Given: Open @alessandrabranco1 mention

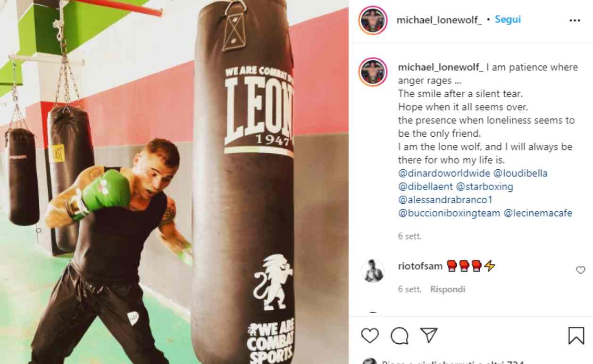Looking at the screenshot, I should (445, 199).
